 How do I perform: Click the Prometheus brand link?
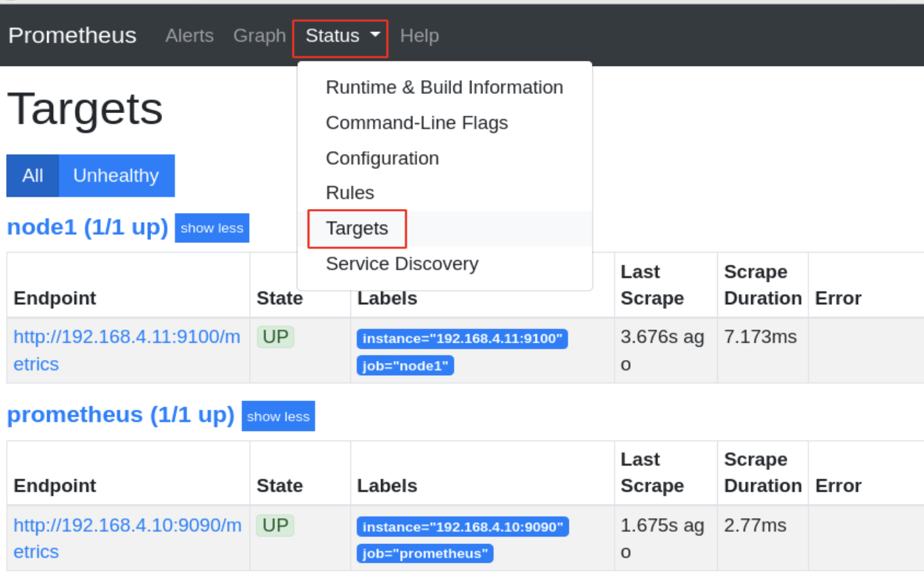(x=72, y=35)
